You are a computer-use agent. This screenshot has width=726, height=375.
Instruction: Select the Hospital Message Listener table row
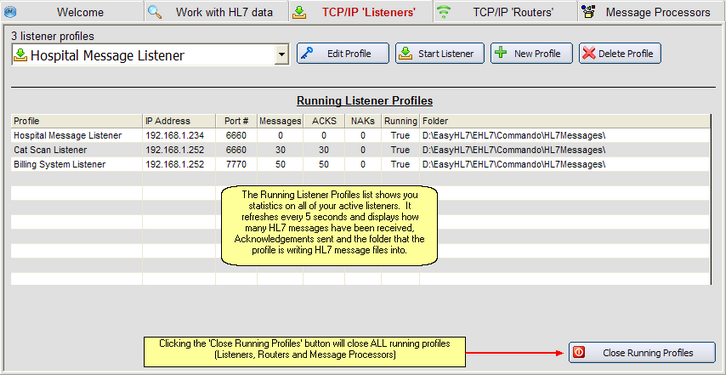(361, 136)
